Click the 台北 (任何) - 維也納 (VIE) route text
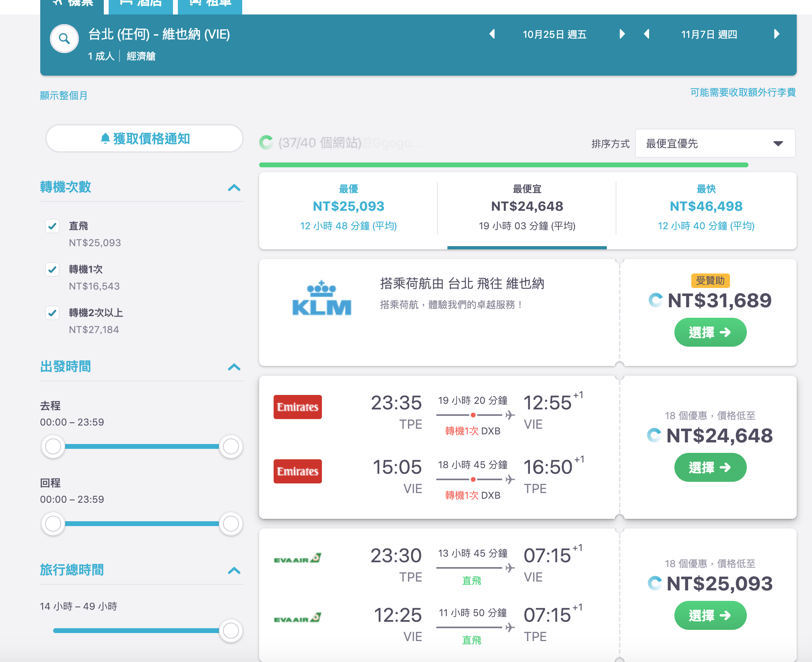Screen dimensions: 812x662 point(159,35)
